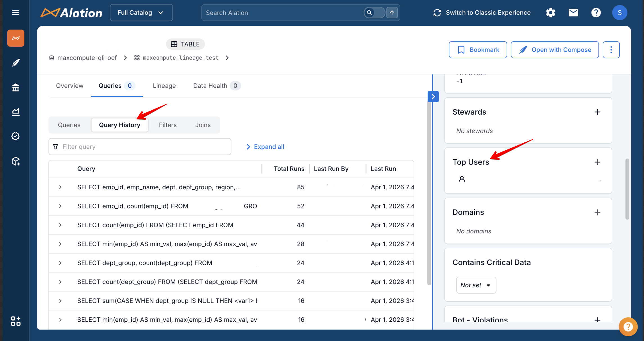This screenshot has height=341, width=644.
Task: Click the Compose quill icon in sidebar
Action: 16,63
